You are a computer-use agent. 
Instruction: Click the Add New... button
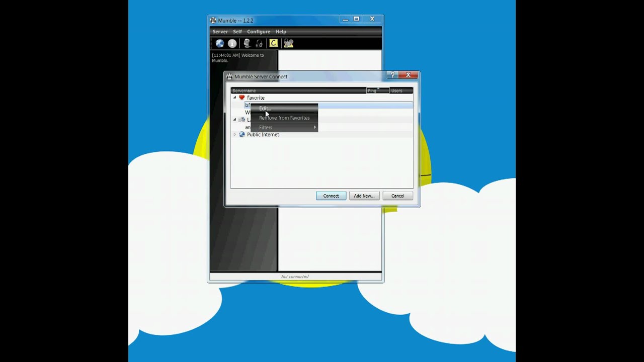point(364,196)
